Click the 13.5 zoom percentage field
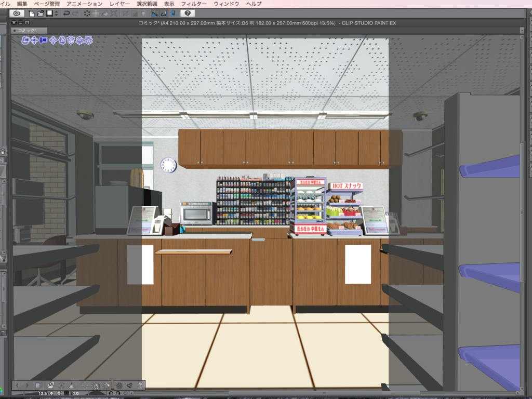This screenshot has width=532, height=399. 43,393
